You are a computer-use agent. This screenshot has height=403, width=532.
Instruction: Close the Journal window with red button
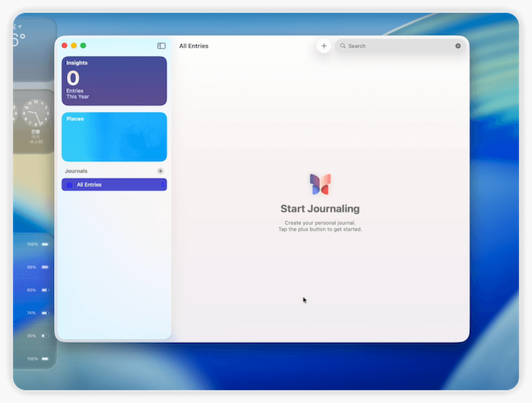(x=65, y=46)
